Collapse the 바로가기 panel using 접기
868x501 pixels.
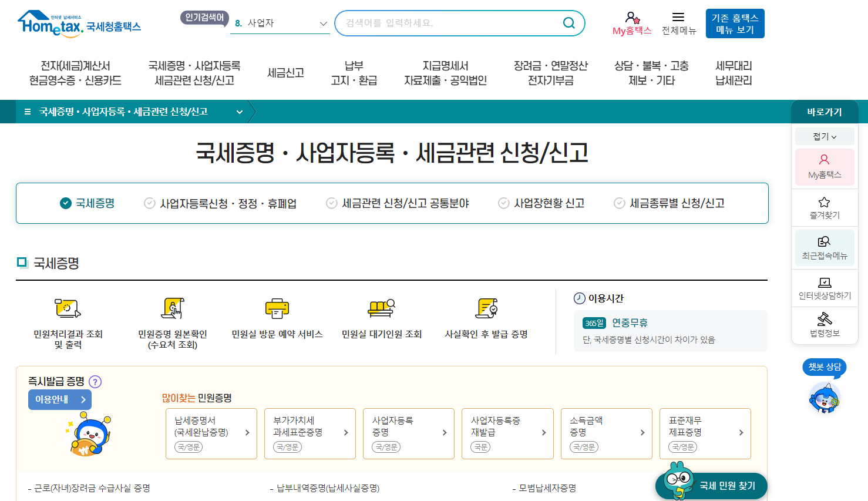[825, 136]
